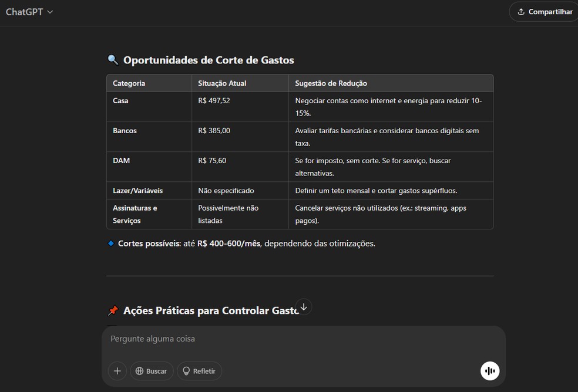Click the pushpin emoji icon

113,310
